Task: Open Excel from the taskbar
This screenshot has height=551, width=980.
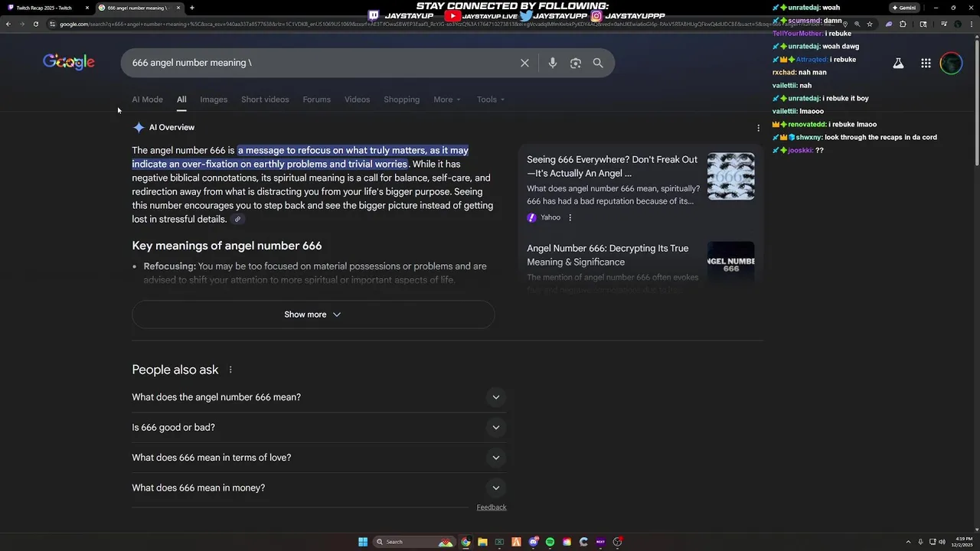Action: (499, 542)
